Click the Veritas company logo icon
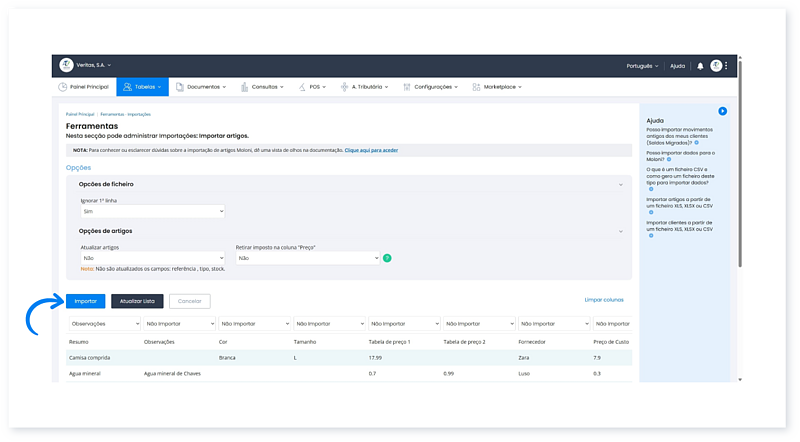Viewport: 800px width, 442px height. click(66, 65)
